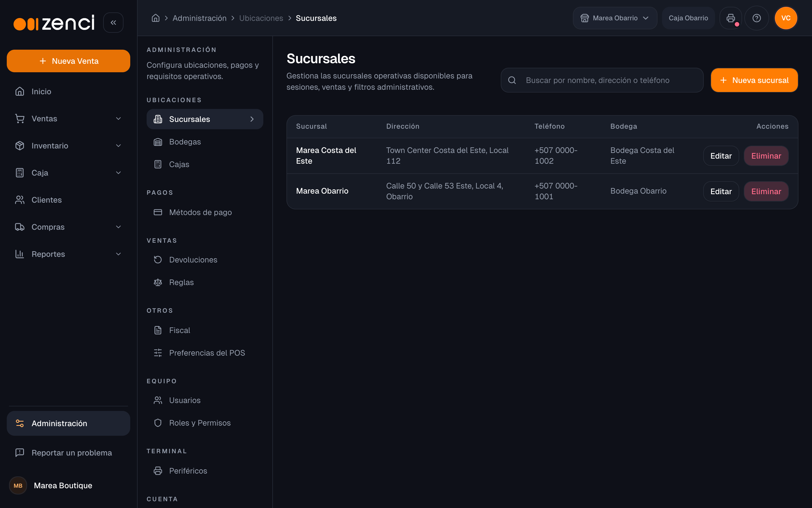The image size is (812, 508).
Task: Expand the Inventario menu chevron
Action: coord(118,145)
